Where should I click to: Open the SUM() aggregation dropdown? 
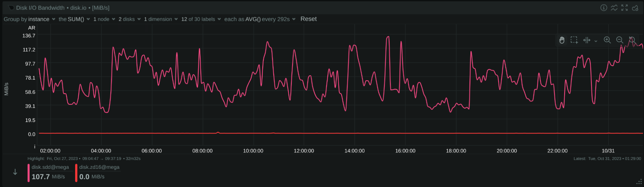[74, 19]
